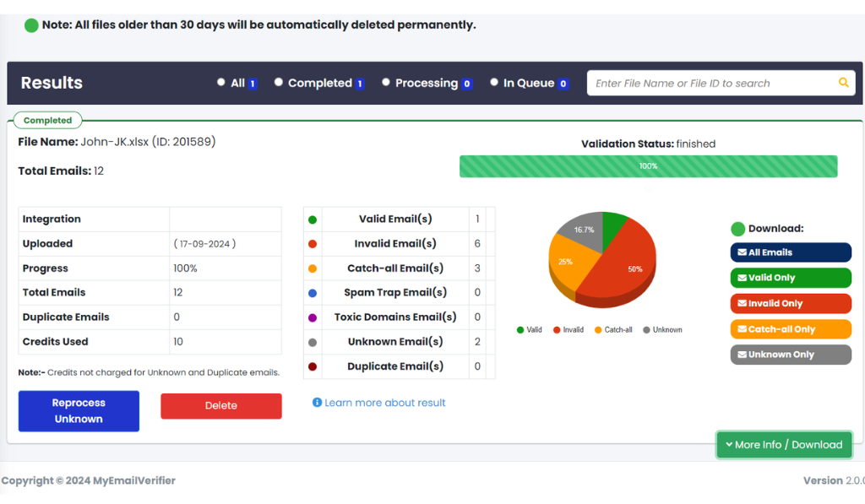Click envelope icon on Unknown Only button
The width and height of the screenshot is (865, 504).
(742, 354)
